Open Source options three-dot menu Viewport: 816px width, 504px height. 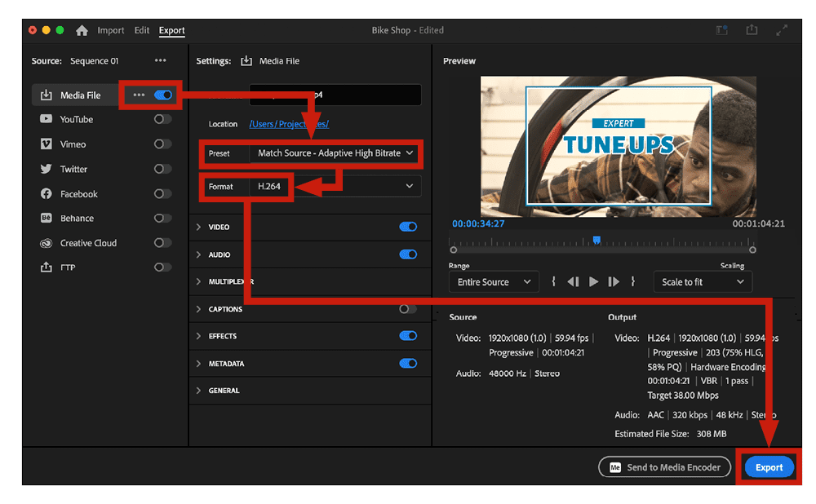[x=160, y=60]
